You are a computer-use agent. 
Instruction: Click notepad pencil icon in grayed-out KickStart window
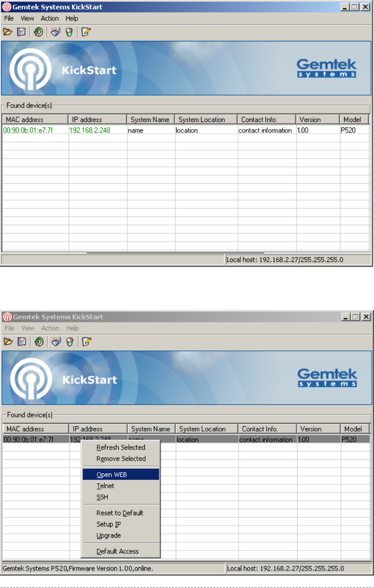click(x=87, y=341)
